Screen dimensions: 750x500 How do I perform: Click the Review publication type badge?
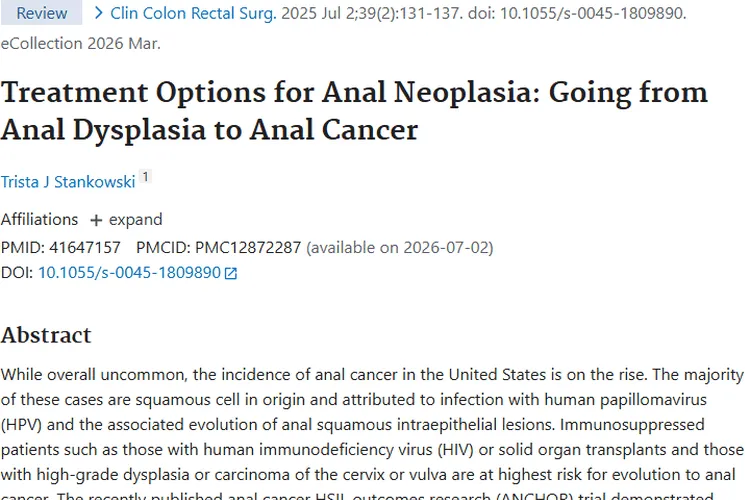[41, 13]
